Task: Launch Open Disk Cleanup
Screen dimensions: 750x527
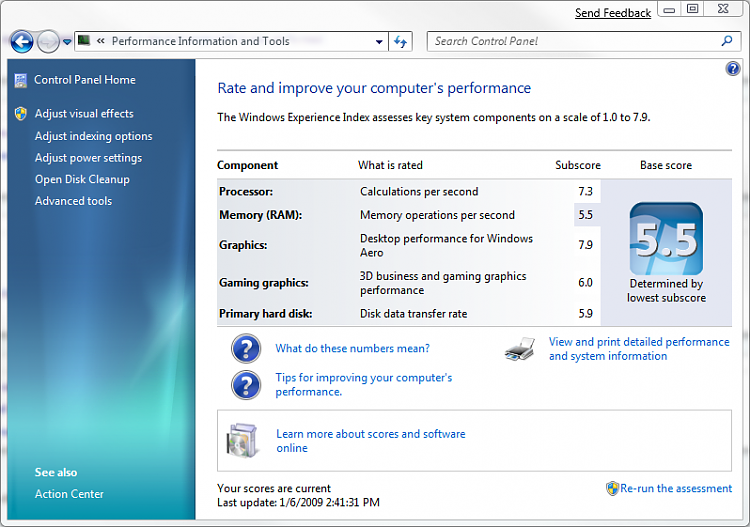Action: [82, 179]
